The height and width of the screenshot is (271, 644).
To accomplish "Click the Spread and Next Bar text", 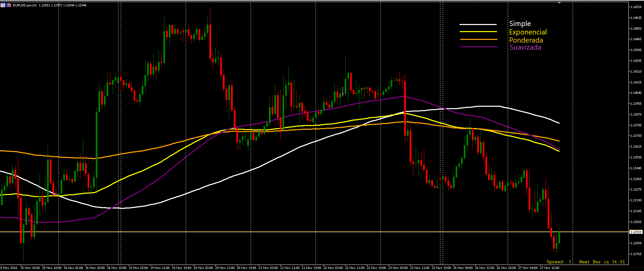I will tap(585, 262).
